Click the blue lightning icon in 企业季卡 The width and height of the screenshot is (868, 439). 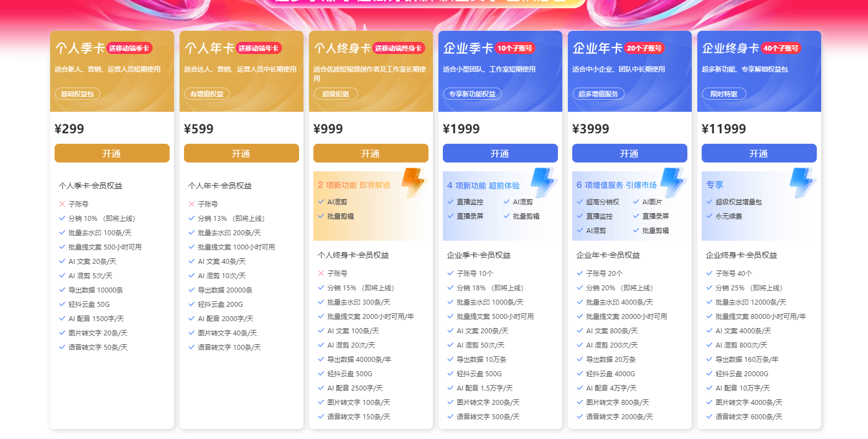tap(543, 182)
